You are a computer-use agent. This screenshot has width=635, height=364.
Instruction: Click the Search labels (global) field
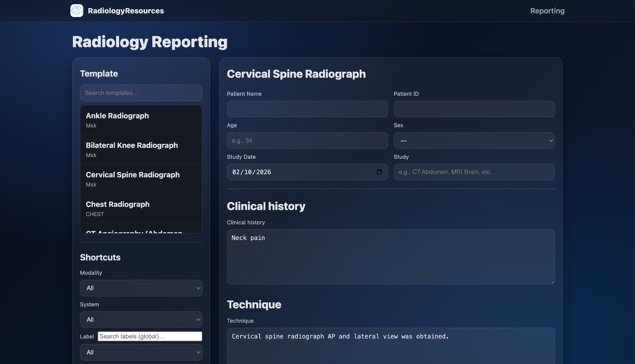click(150, 336)
